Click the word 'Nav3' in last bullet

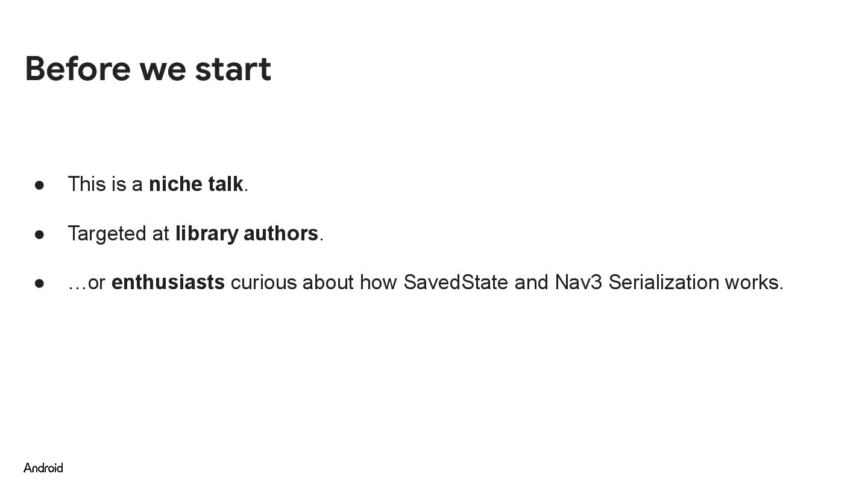click(x=578, y=282)
